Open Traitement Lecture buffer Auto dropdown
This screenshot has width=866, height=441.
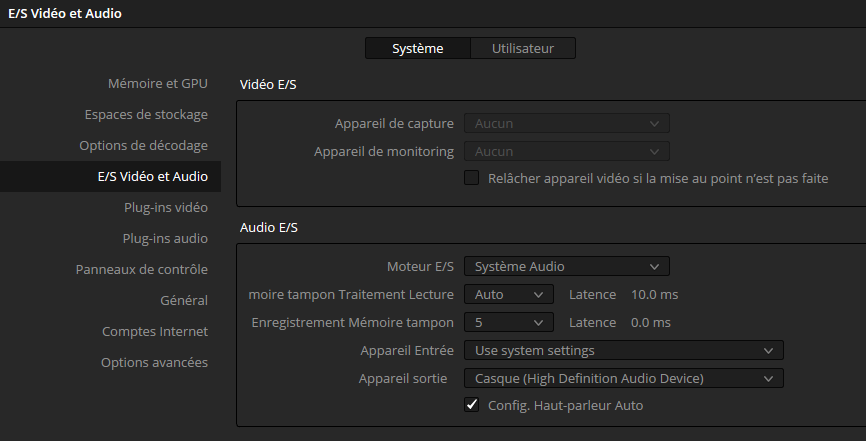[x=508, y=295]
